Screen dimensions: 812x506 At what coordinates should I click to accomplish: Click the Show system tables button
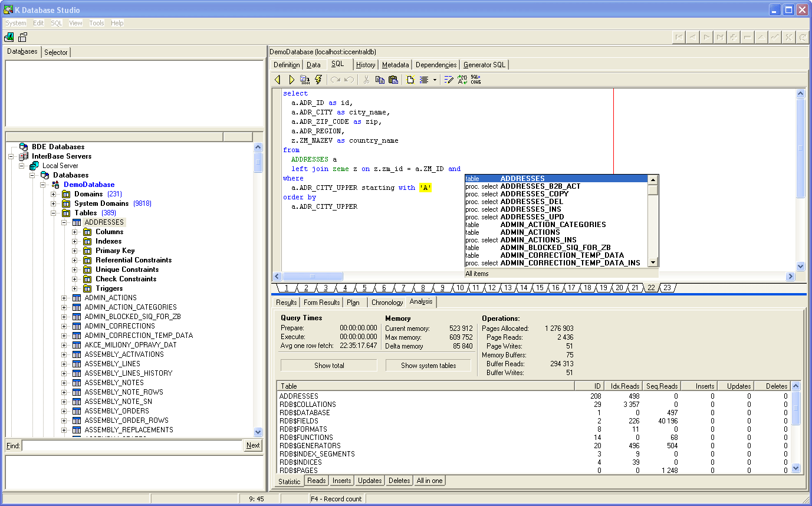[x=428, y=366]
